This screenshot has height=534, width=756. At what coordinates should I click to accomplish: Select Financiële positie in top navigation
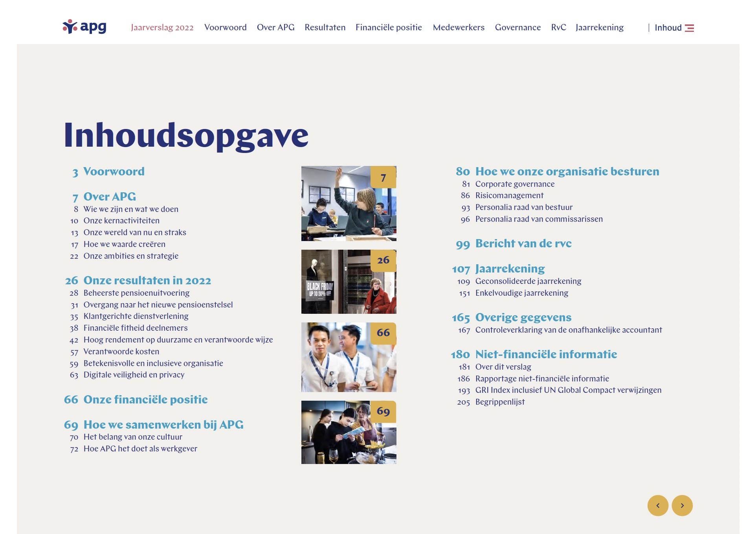389,28
